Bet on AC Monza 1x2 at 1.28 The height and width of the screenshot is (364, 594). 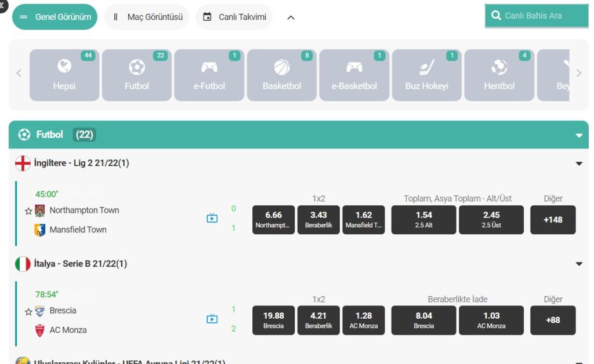[364, 320]
